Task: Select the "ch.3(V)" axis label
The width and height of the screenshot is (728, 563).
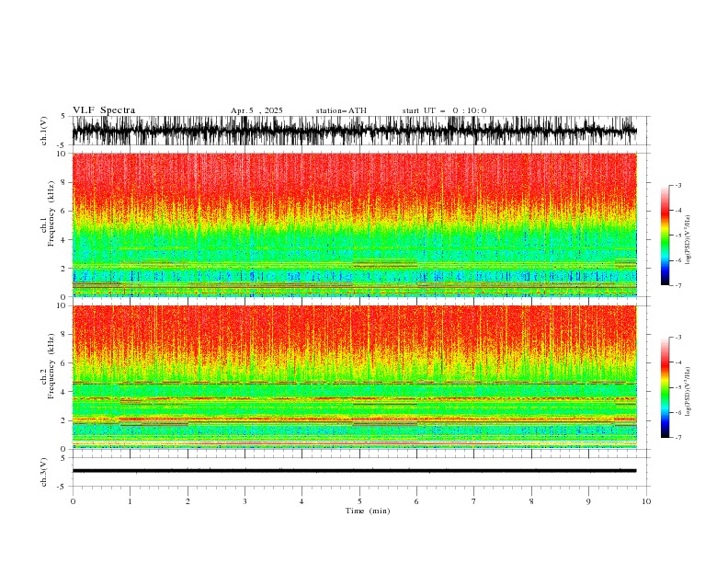Action: (x=44, y=472)
